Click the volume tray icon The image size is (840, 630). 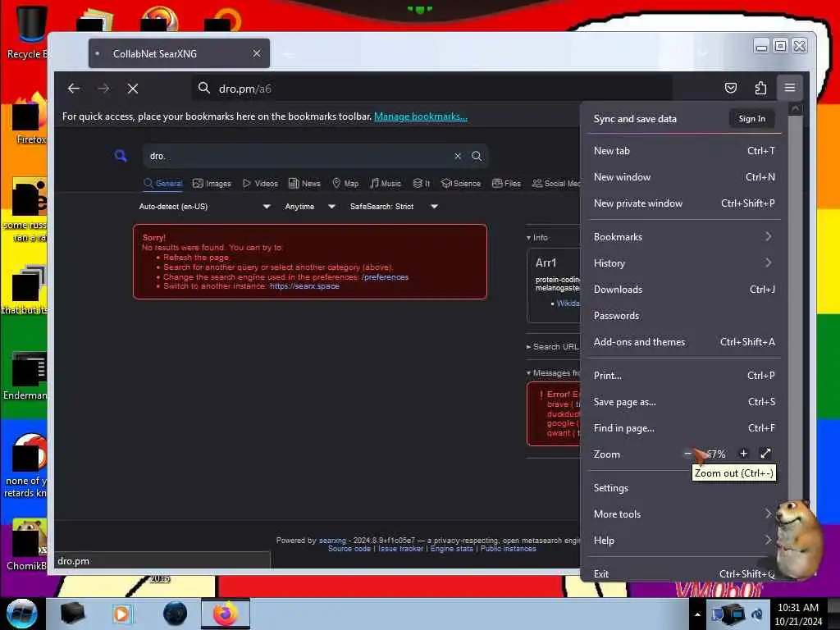coord(756,614)
